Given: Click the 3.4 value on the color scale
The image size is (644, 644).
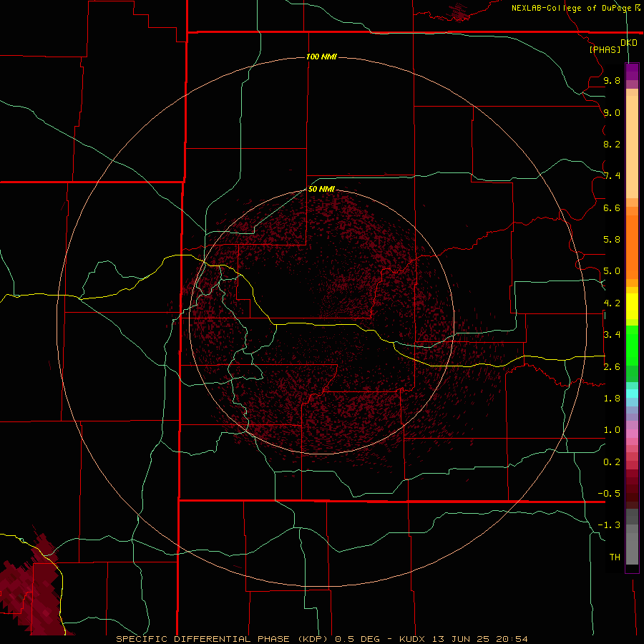Looking at the screenshot, I should [612, 335].
